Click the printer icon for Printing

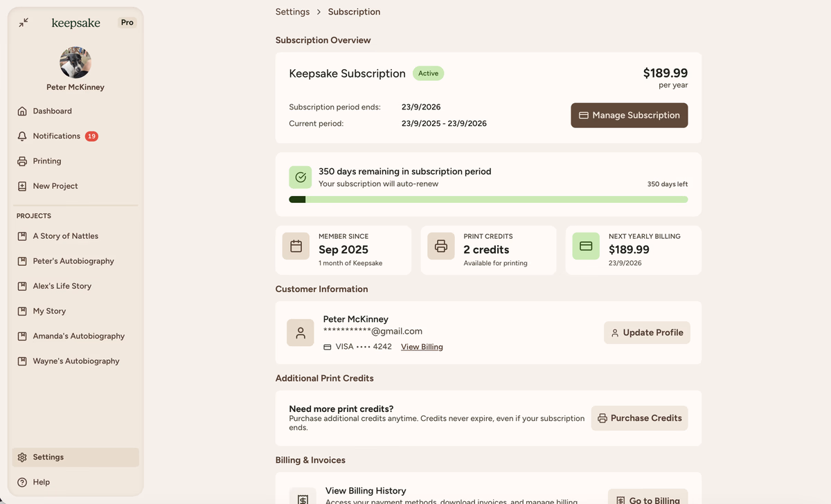click(x=22, y=161)
